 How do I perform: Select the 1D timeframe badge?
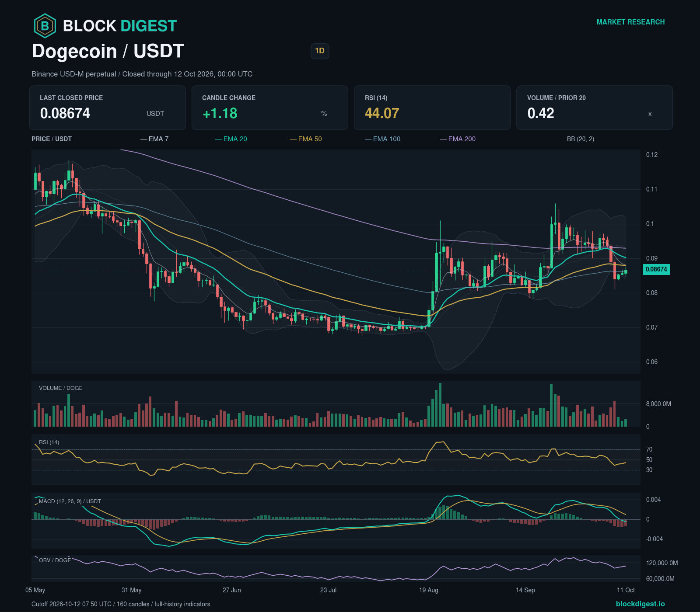(x=320, y=51)
